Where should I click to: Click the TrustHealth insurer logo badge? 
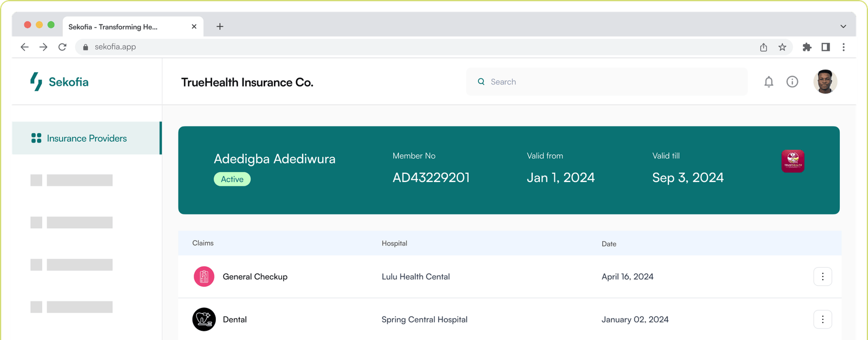[793, 161]
